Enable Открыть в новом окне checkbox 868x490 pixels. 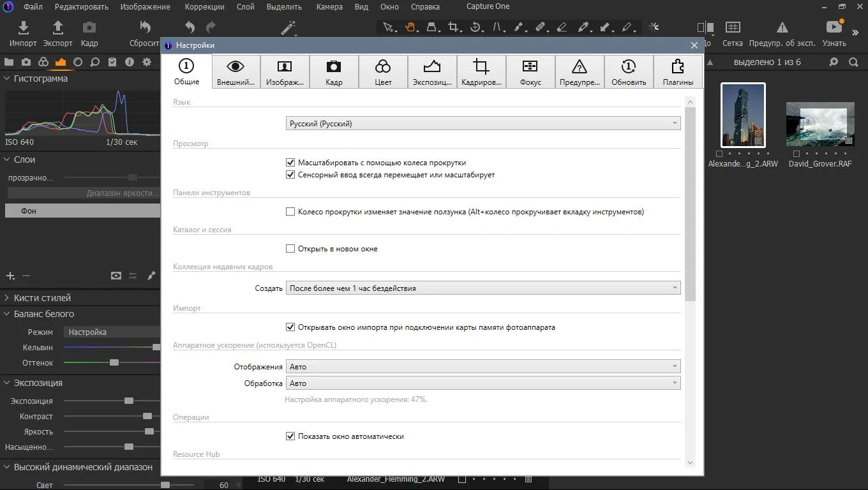pos(290,249)
